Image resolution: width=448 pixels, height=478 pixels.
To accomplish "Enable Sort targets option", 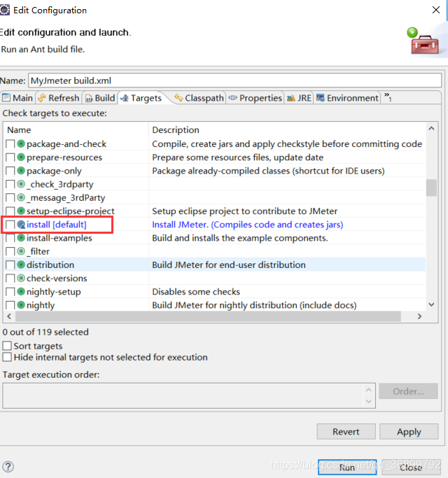I will pos(7,346).
